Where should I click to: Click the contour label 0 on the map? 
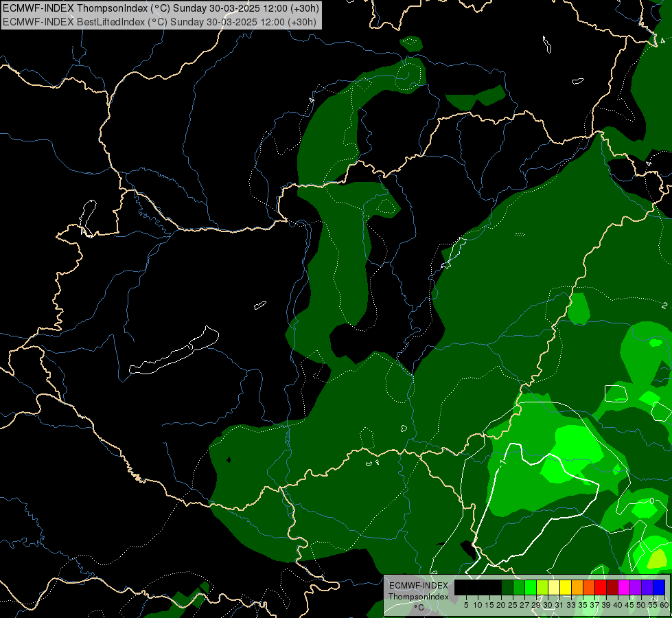point(652,501)
